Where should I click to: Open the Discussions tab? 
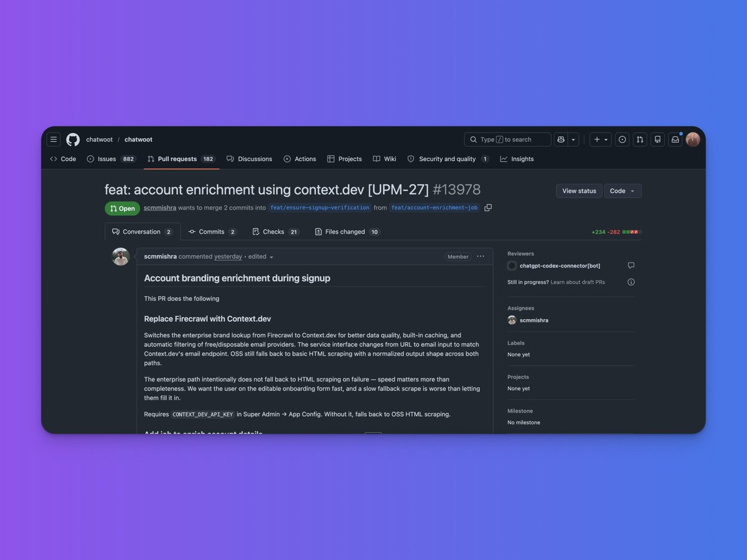pos(250,159)
